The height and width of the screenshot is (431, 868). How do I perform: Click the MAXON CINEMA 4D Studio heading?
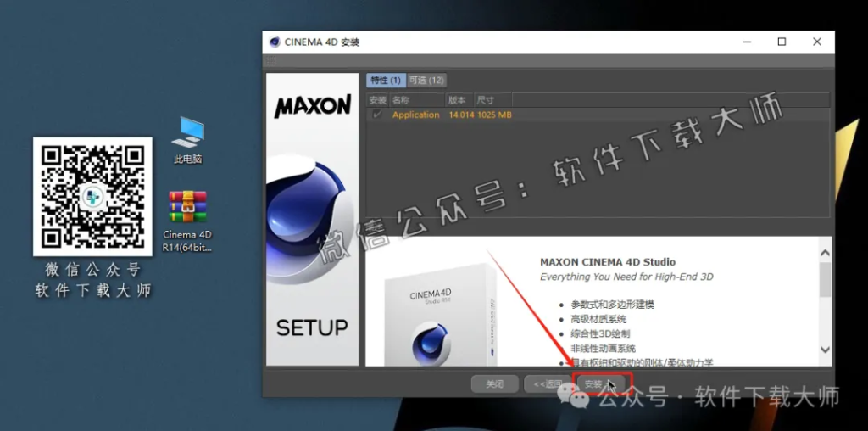pos(608,262)
